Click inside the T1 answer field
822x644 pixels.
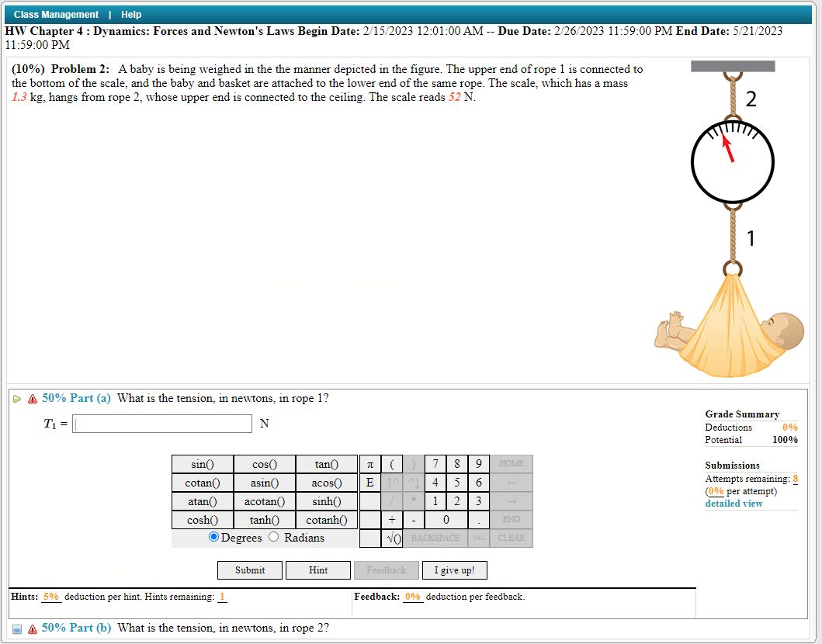[161, 424]
